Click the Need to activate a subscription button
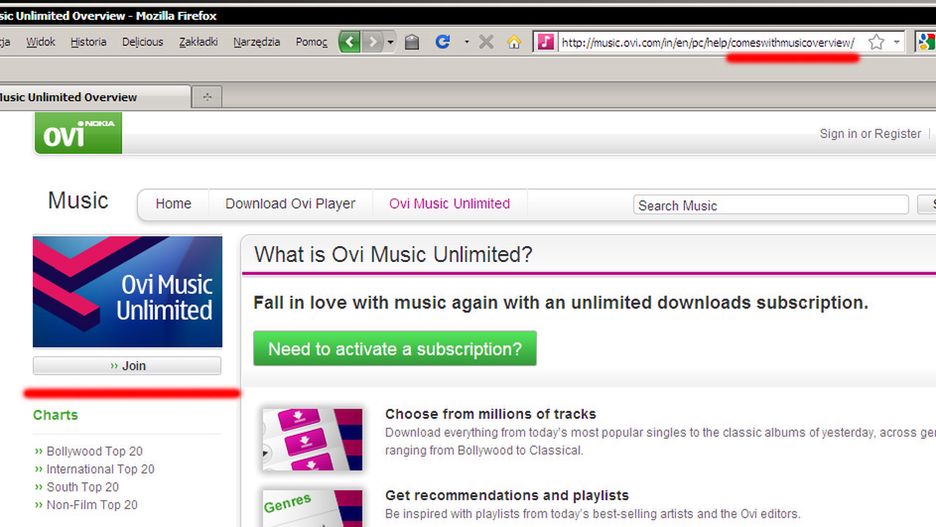The width and height of the screenshot is (936, 527). (x=395, y=349)
